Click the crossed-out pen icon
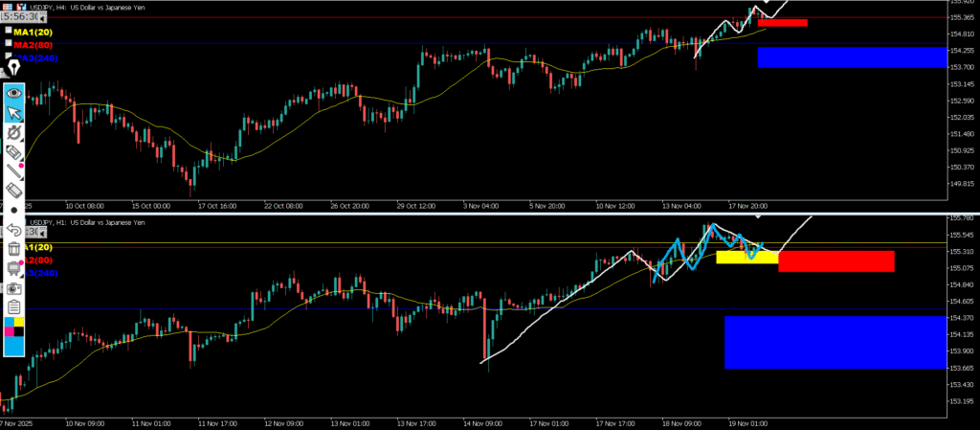Screen dimensions: 980x430 coord(14,132)
